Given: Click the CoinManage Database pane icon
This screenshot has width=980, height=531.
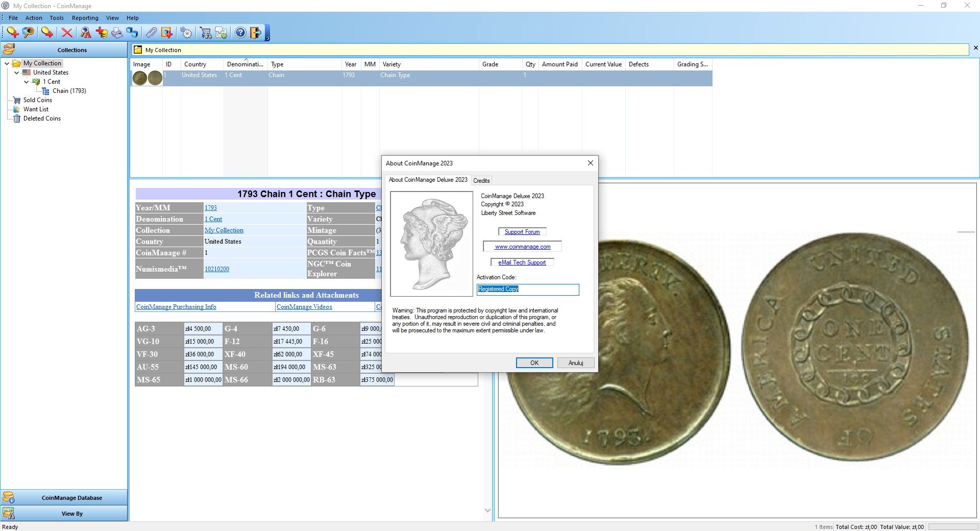Looking at the screenshot, I should click(9, 497).
